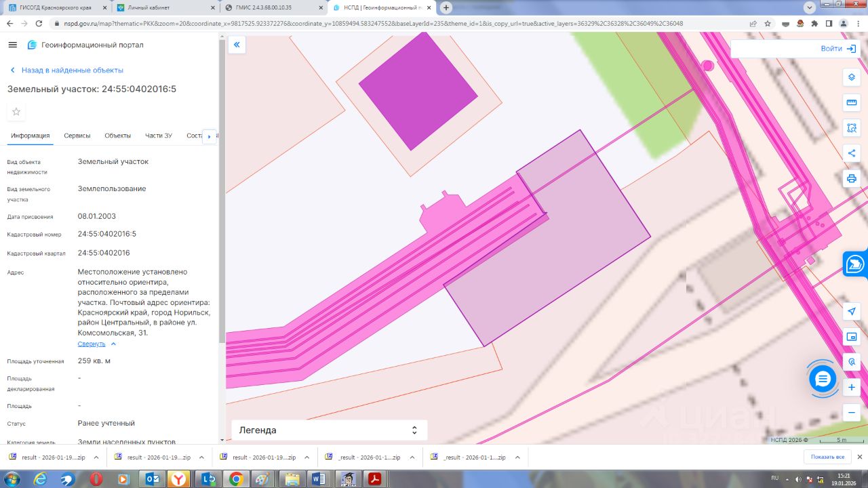Open the hamburger main menu
The height and width of the screenshot is (488, 868).
click(x=12, y=45)
